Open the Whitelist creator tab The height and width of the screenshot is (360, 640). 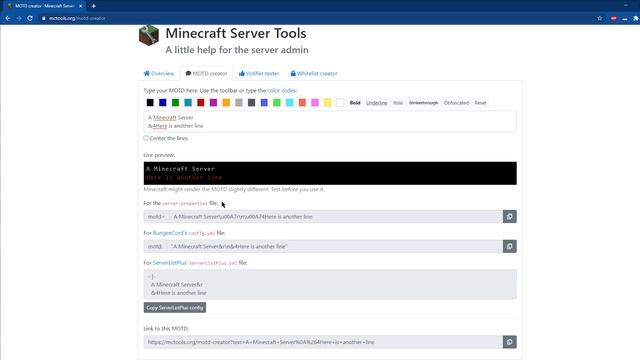(314, 73)
